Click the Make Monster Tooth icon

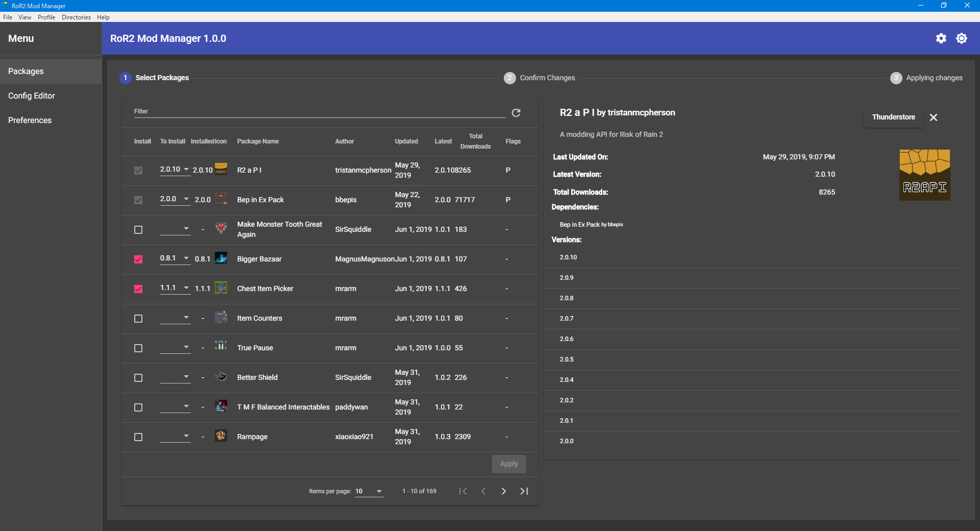pyautogui.click(x=221, y=228)
